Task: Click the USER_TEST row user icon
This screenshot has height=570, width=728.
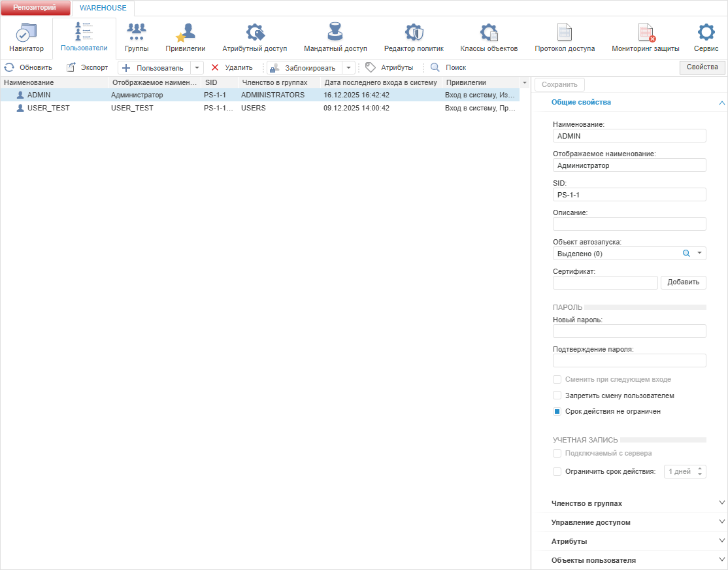Action: pyautogui.click(x=20, y=108)
